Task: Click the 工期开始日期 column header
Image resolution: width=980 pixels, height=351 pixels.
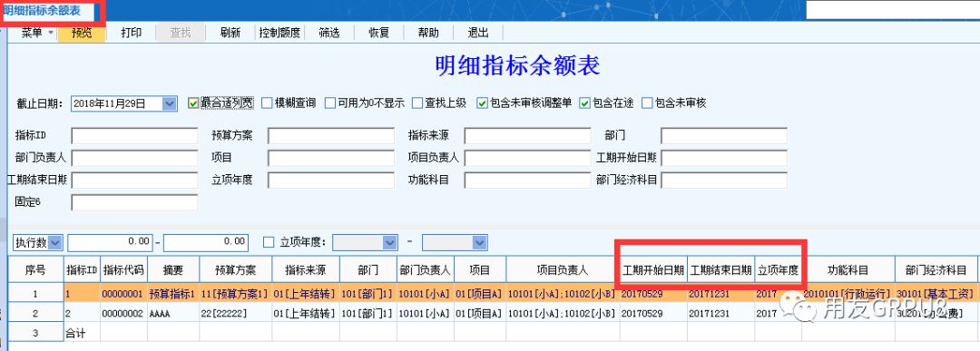Action: 653,270
